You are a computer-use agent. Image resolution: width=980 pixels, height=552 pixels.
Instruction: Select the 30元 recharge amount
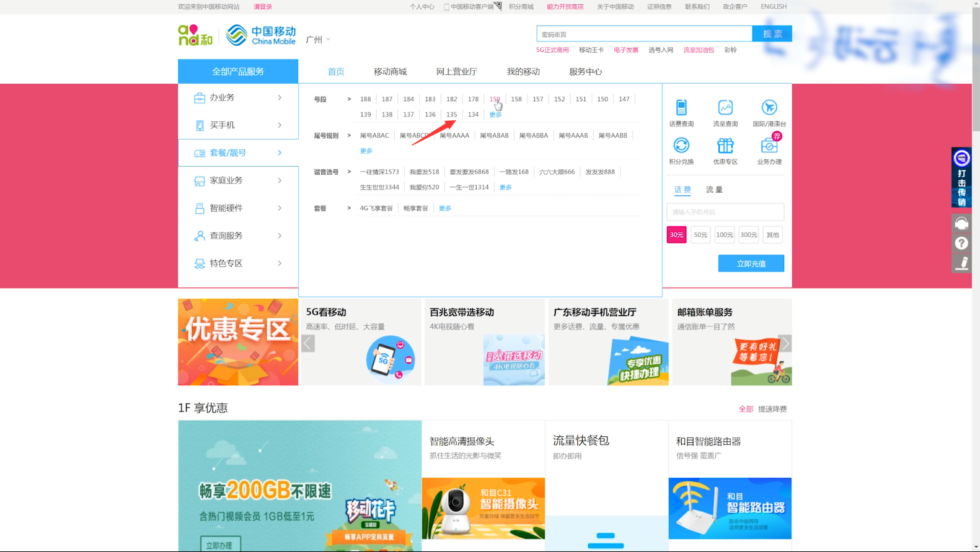point(676,235)
